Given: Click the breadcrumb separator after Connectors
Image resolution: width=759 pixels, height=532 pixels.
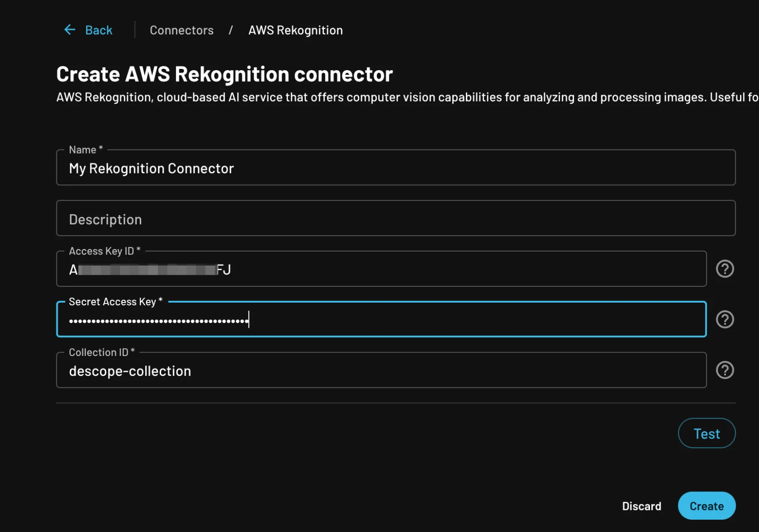Looking at the screenshot, I should coord(231,30).
